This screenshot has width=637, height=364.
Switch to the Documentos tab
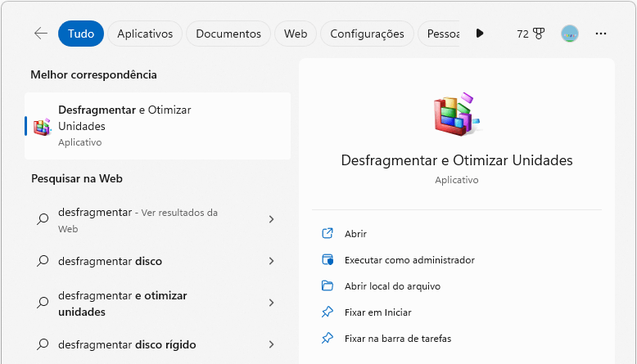pyautogui.click(x=228, y=34)
